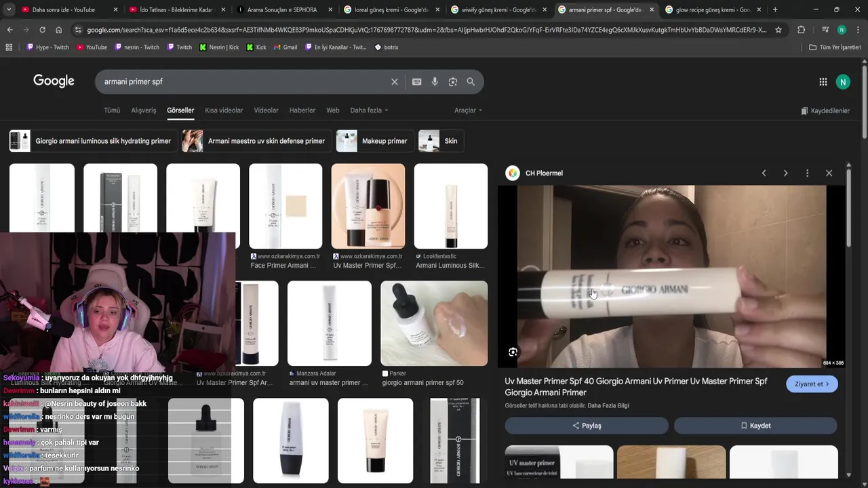Select the Skin suggestion chip
Viewport: 868px width, 488px height.
point(441,141)
